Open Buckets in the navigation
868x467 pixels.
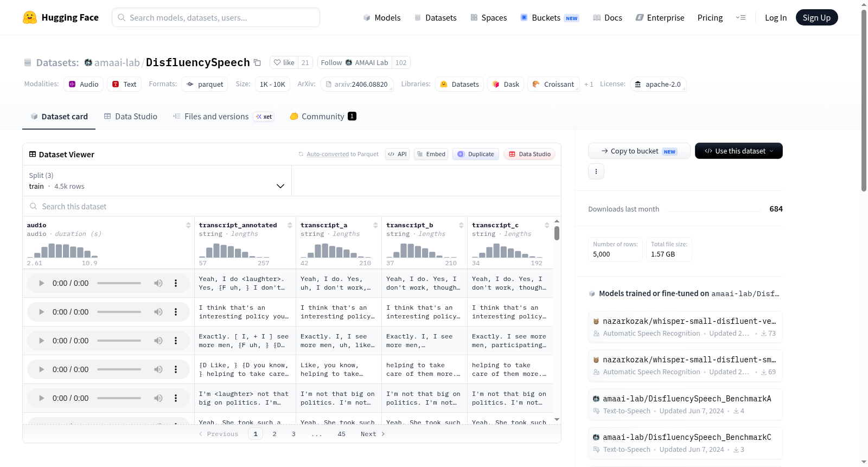pyautogui.click(x=549, y=17)
